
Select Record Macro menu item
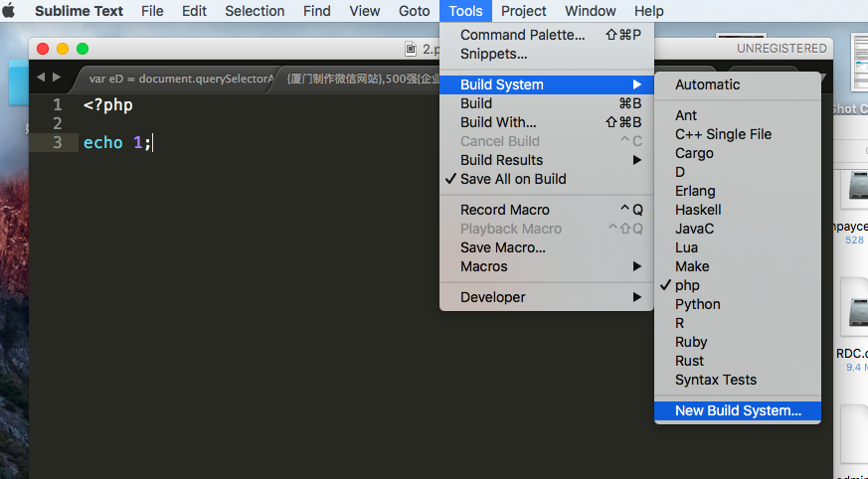504,210
